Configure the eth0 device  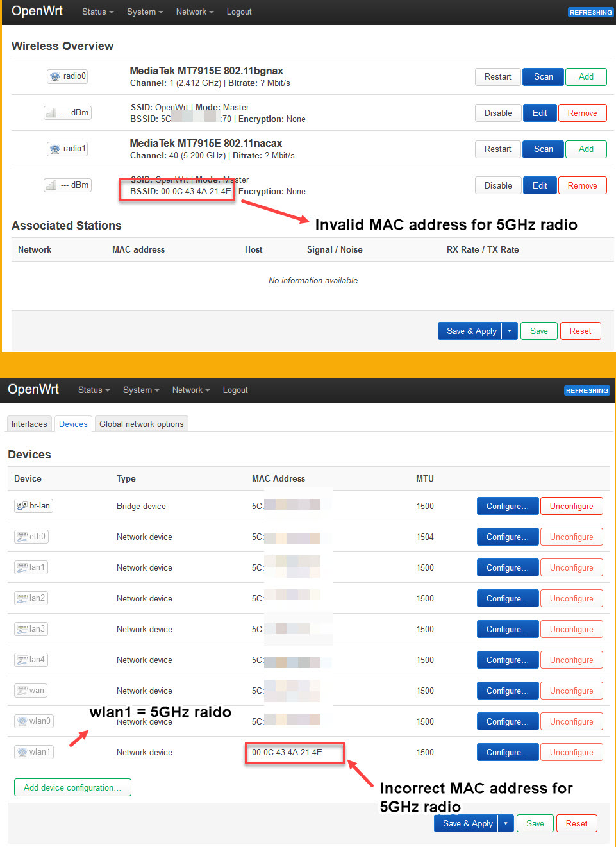tap(508, 537)
